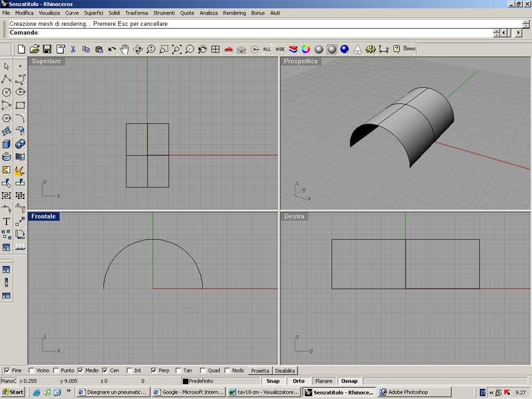Image resolution: width=532 pixels, height=399 pixels.
Task: Toggle the Orto status bar button
Action: (x=299, y=381)
